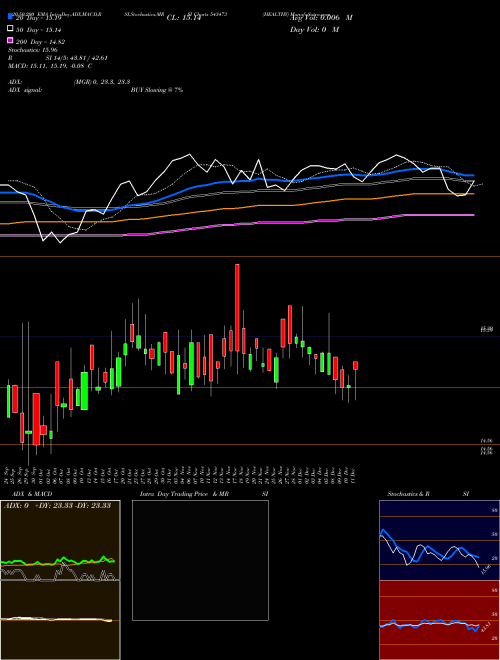The image size is (500, 660).
Task: Click the blue 20 Day legend swatch
Action: (x=11, y=16)
